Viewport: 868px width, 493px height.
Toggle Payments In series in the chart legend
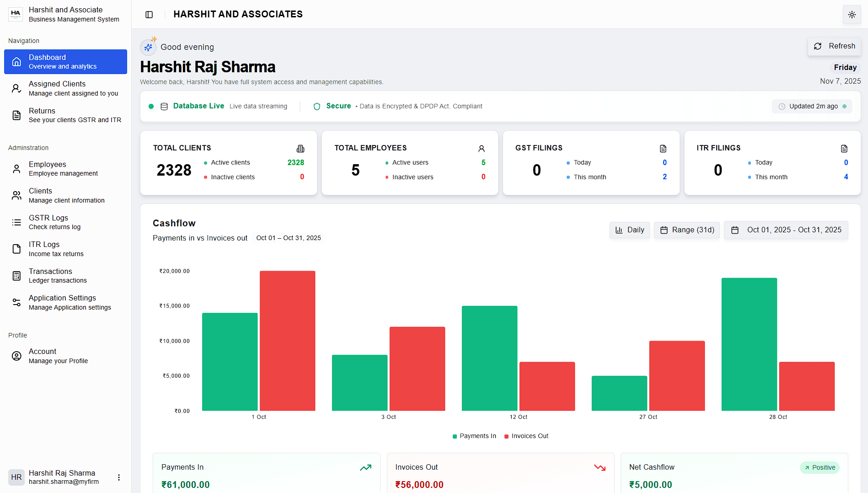[474, 436]
